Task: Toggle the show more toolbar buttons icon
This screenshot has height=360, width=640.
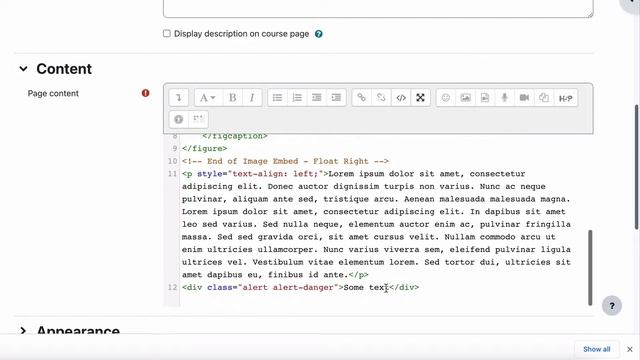Action: (x=179, y=98)
